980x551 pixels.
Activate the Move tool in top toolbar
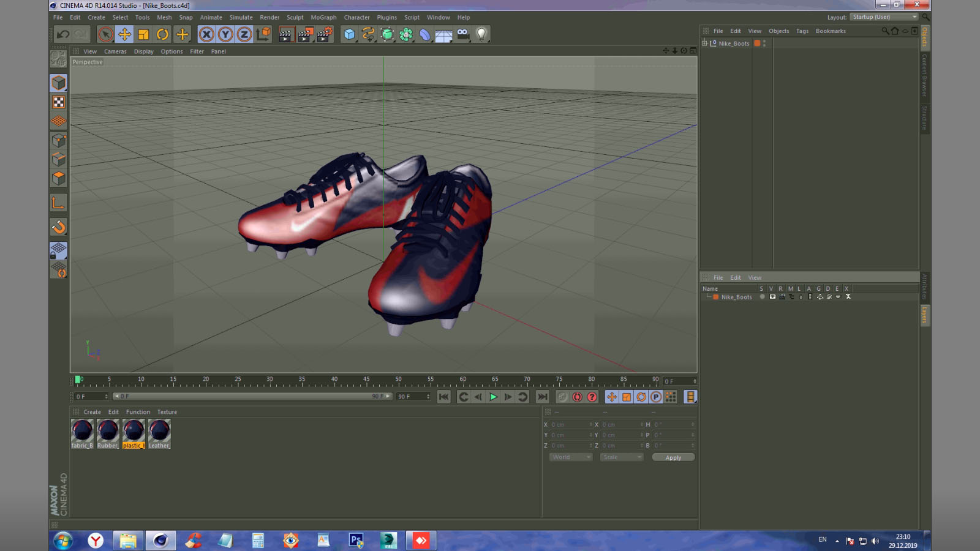(x=124, y=34)
